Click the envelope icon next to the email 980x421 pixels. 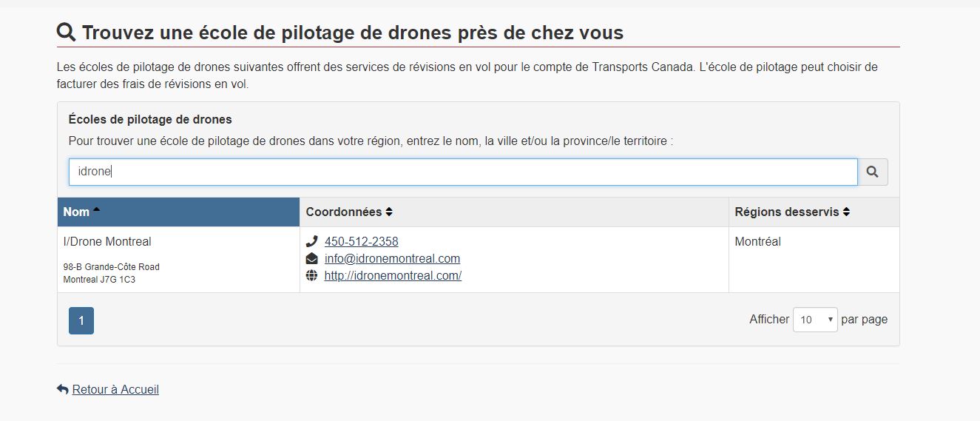(311, 258)
